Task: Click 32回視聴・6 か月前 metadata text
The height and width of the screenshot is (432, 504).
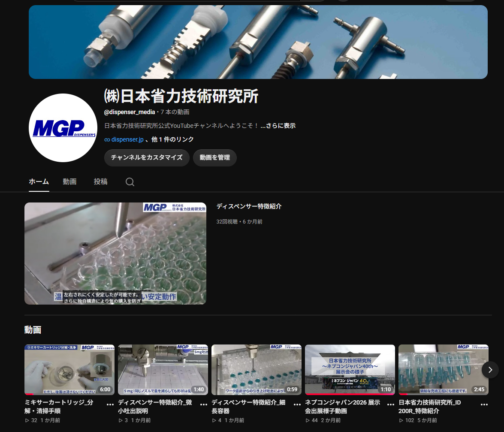Action: coord(239,222)
